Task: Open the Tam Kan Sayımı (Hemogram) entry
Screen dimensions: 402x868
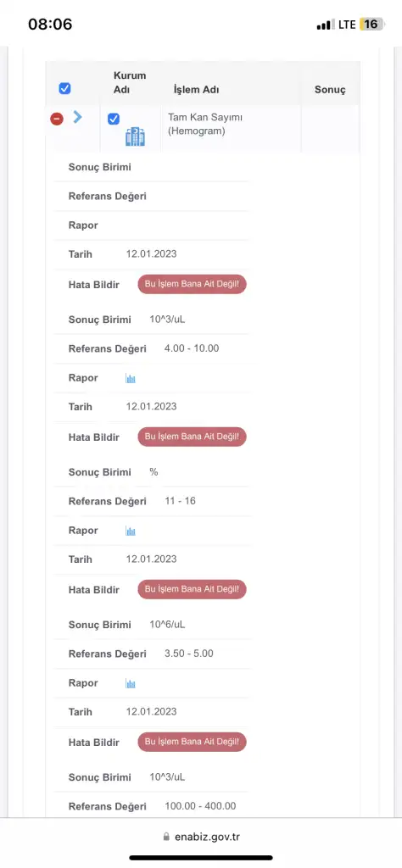Action: 205,125
